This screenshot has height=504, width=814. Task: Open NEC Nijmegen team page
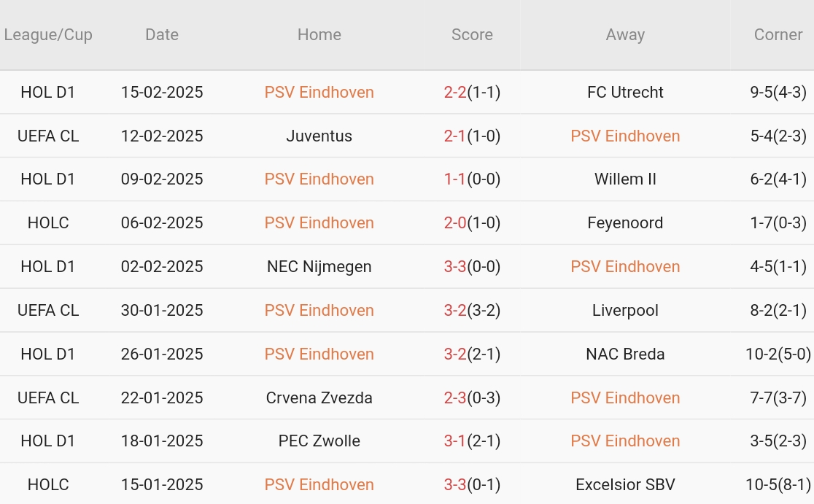pos(319,267)
